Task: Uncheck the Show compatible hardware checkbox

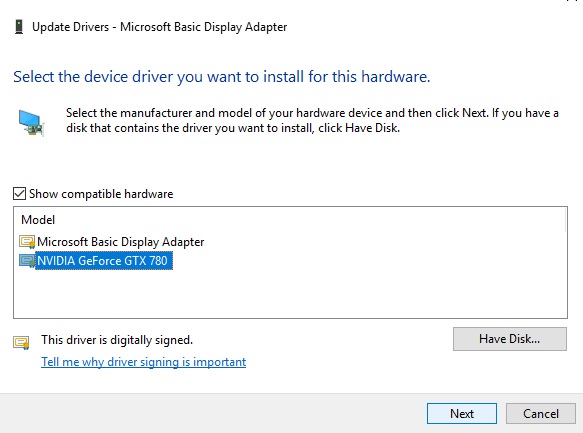Action: coord(19,194)
